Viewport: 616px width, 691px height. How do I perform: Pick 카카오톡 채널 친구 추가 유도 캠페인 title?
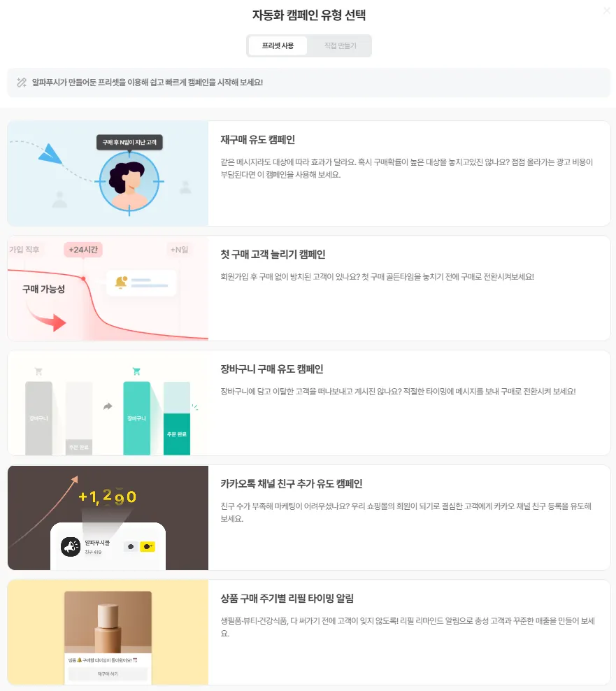click(x=292, y=484)
